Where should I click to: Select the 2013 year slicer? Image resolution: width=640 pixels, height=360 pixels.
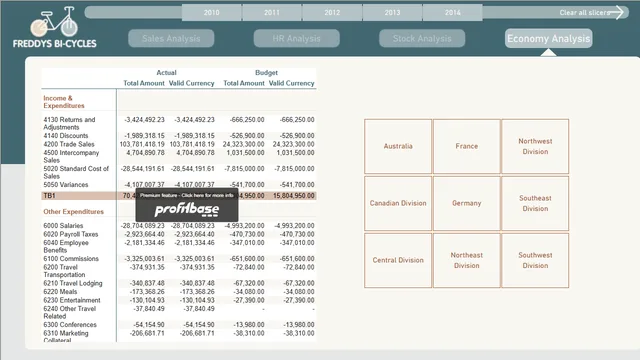coord(392,13)
